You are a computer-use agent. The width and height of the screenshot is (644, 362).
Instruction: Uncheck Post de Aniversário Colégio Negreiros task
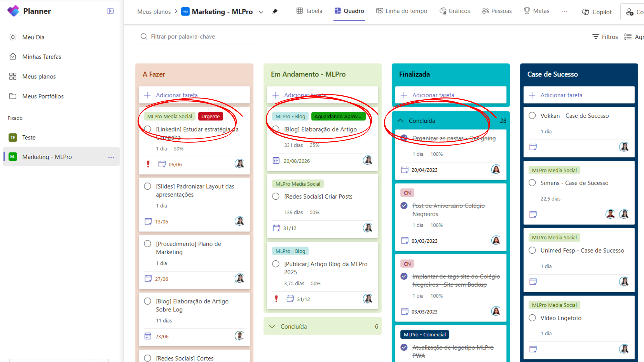(x=404, y=205)
